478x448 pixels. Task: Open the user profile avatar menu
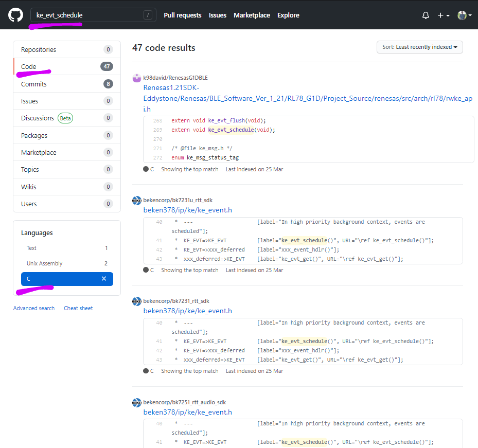pos(464,15)
